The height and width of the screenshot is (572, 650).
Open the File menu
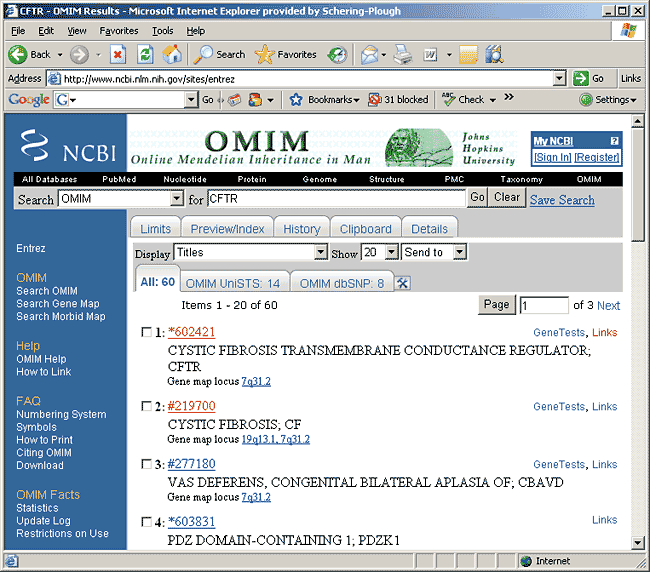(x=18, y=31)
